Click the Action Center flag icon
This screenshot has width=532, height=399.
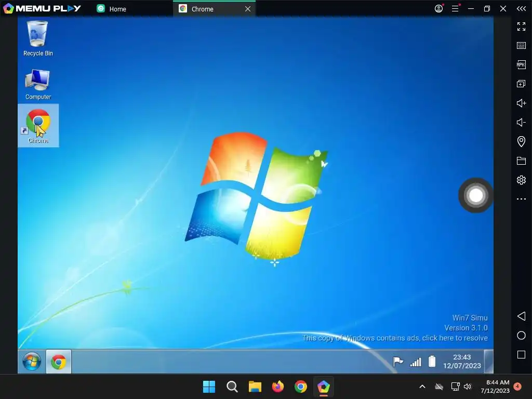397,362
